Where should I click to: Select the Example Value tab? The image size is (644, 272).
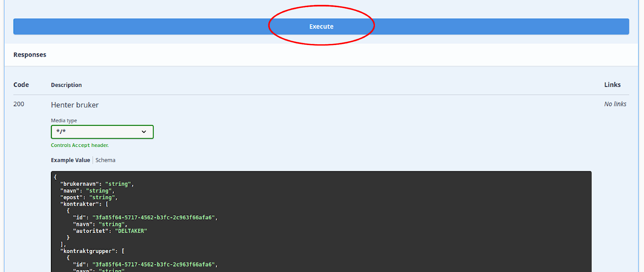pyautogui.click(x=70, y=160)
